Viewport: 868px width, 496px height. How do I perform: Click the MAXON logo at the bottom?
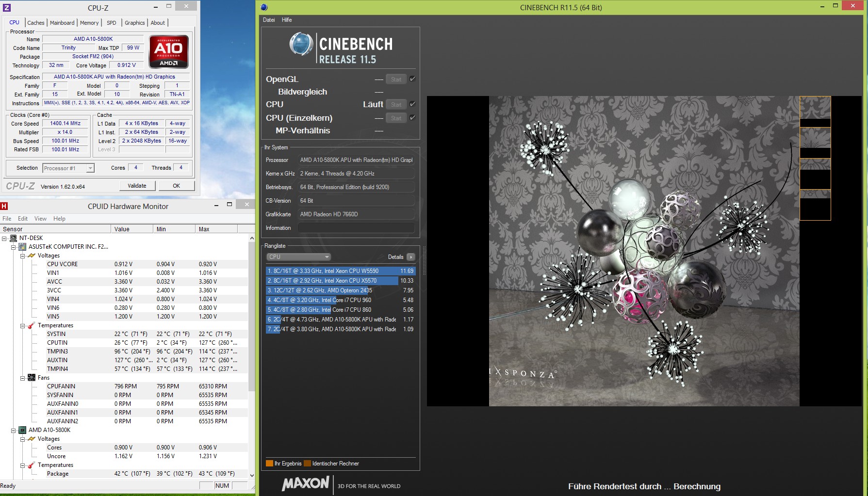click(306, 483)
